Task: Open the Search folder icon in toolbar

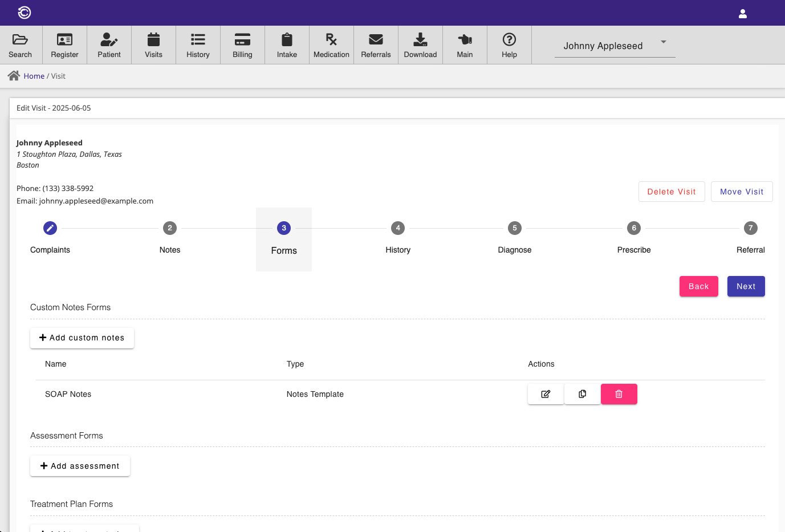Action: point(20,40)
